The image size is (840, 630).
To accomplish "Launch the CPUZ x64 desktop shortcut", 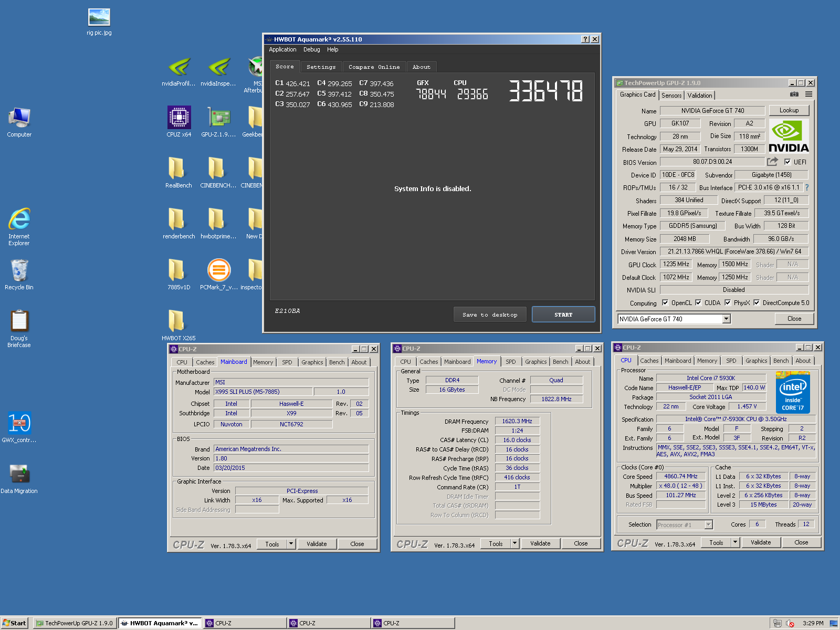I will (x=179, y=122).
